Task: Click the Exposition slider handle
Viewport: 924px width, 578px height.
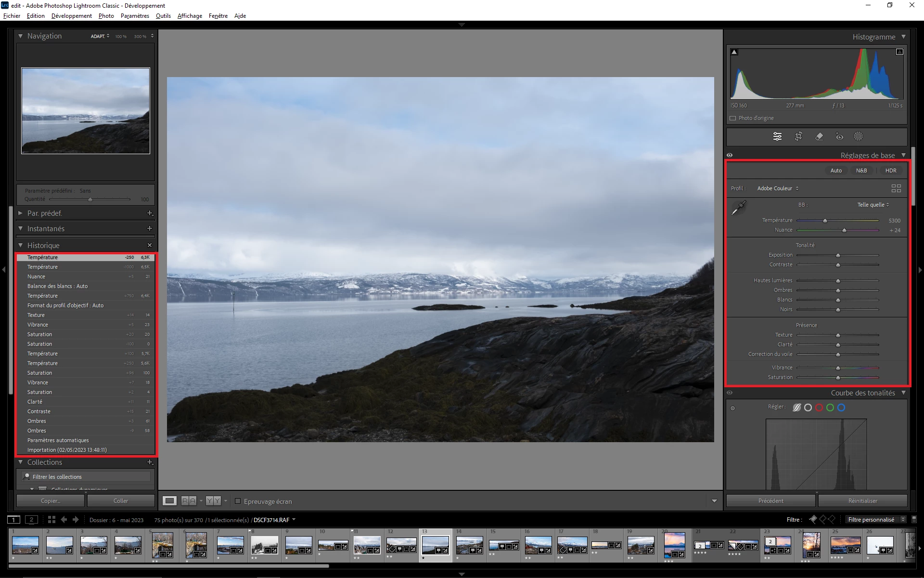Action: click(838, 255)
